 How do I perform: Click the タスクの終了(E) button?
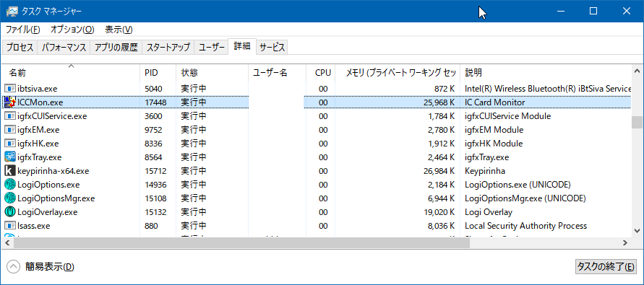[606, 266]
